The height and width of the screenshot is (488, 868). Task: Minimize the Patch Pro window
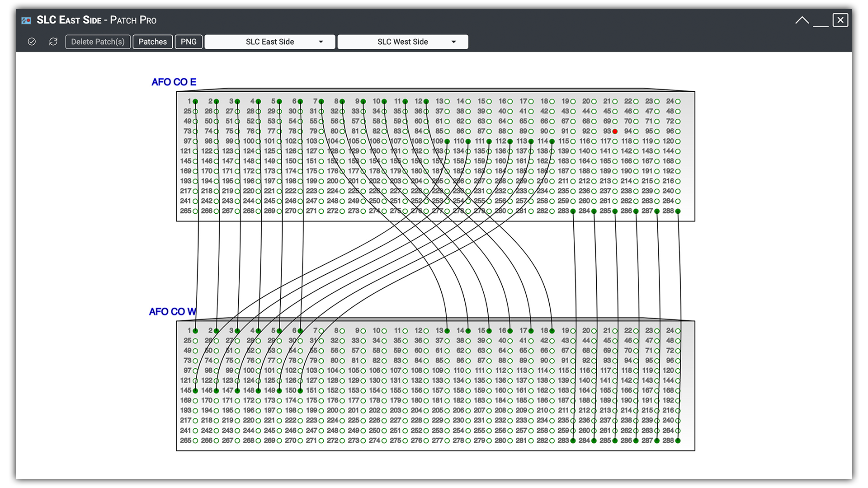coord(821,26)
